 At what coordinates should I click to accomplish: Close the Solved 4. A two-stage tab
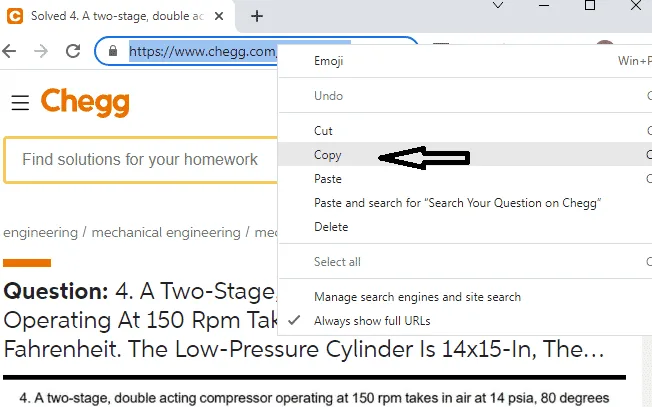click(x=219, y=16)
